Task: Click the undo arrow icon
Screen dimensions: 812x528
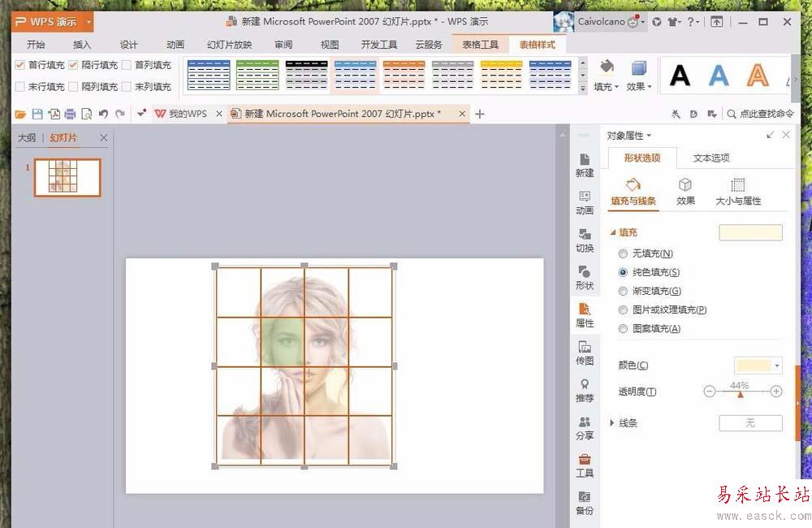Action: 103,114
